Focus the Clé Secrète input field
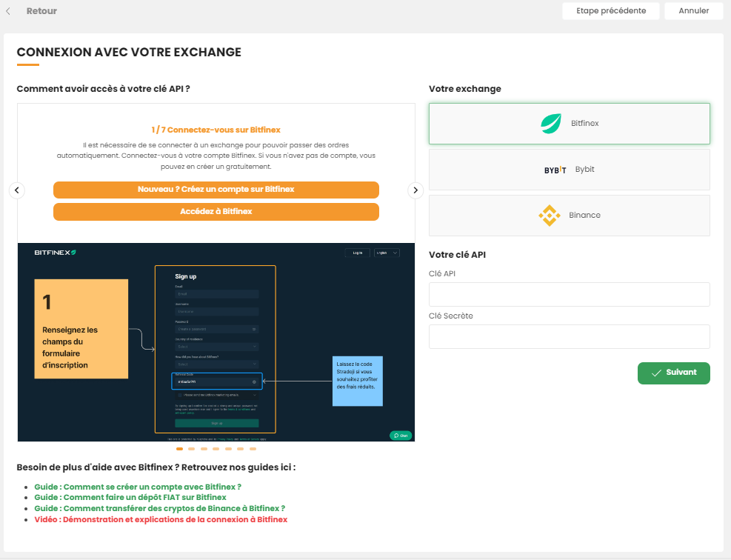 (x=570, y=336)
